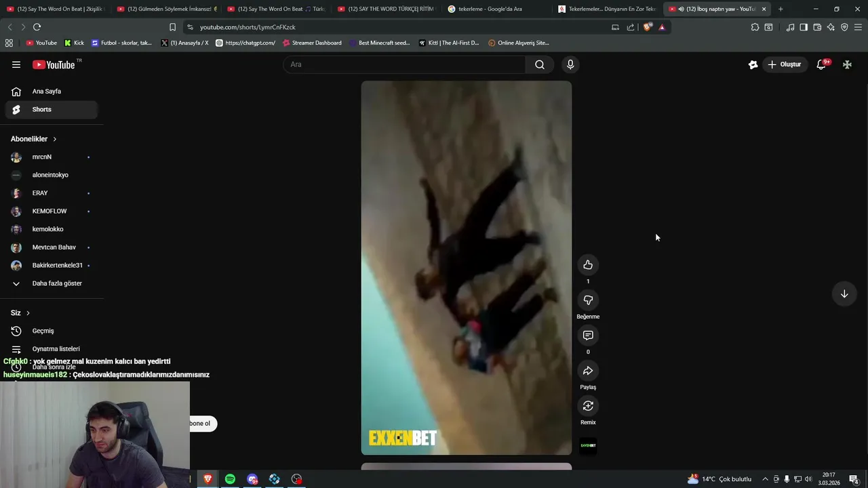Viewport: 868px width, 488px height.
Task: Click the share page icon in address bar
Action: pos(631,27)
